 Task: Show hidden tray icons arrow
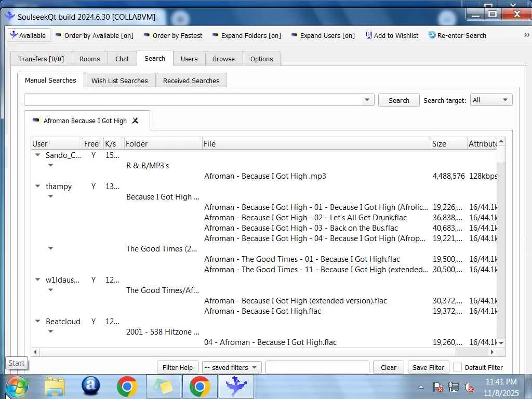[x=421, y=387]
